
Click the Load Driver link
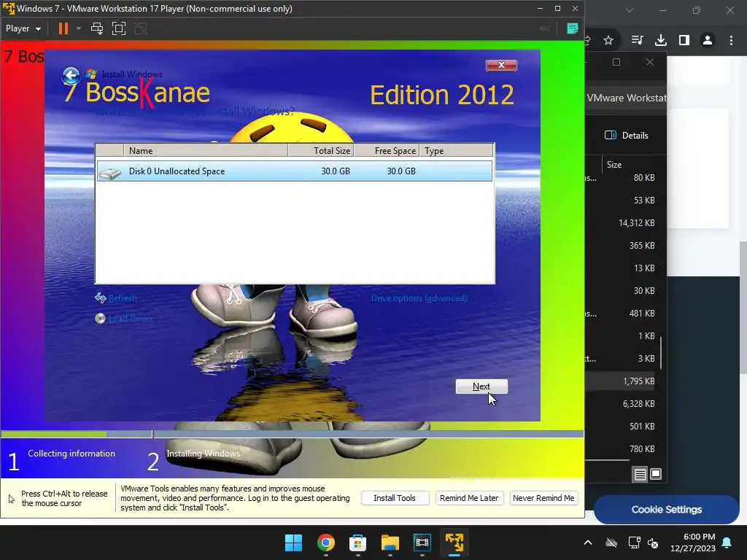(x=130, y=318)
